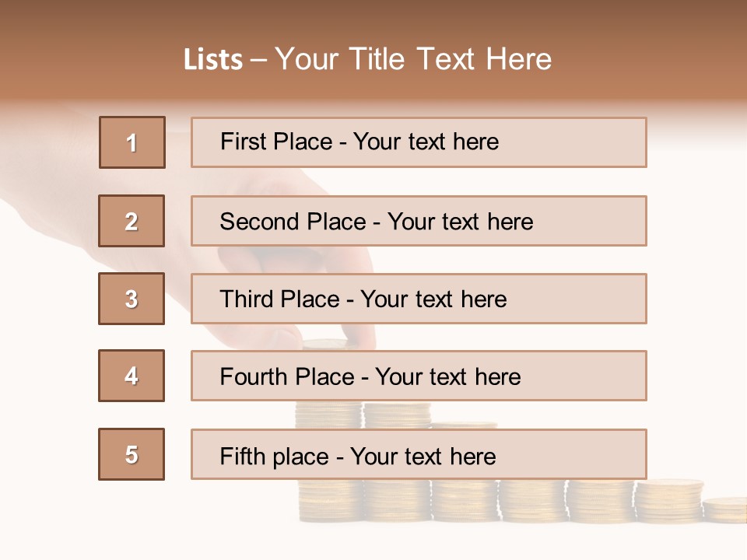The height and width of the screenshot is (560, 747).
Task: Click the slide title text
Action: tap(367, 59)
